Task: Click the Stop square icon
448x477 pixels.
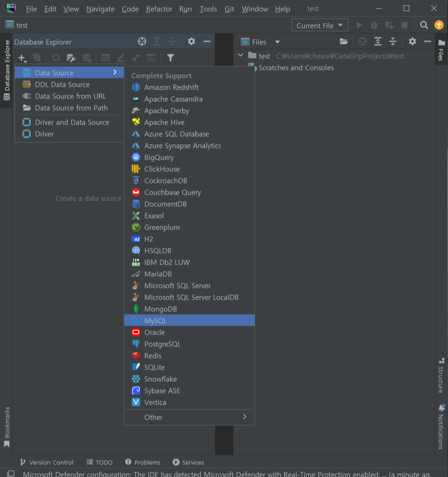Action: (405, 25)
